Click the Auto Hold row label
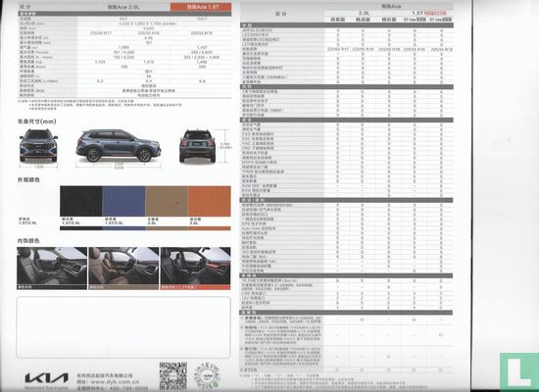The height and width of the screenshot is (392, 539). (259, 228)
